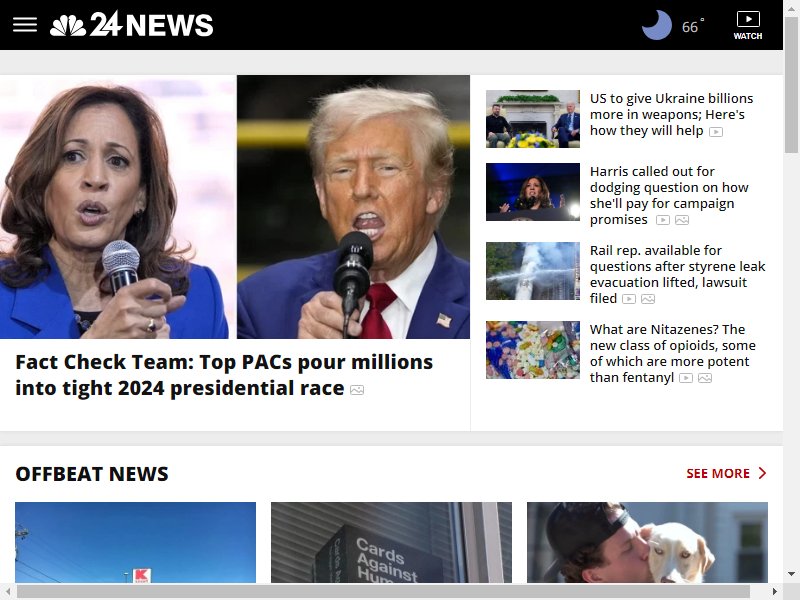Click the horizontal scrollbar right arrow
This screenshot has width=800, height=600.
click(x=774, y=592)
